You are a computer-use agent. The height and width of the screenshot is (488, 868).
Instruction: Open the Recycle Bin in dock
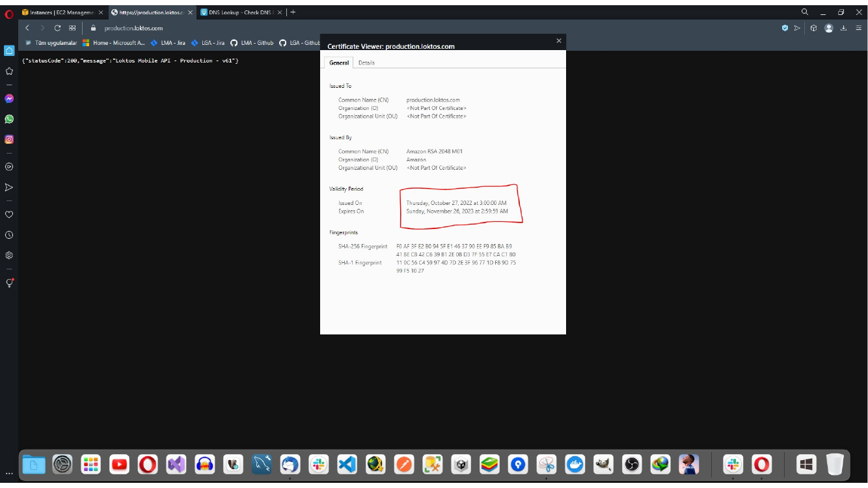[x=835, y=464]
